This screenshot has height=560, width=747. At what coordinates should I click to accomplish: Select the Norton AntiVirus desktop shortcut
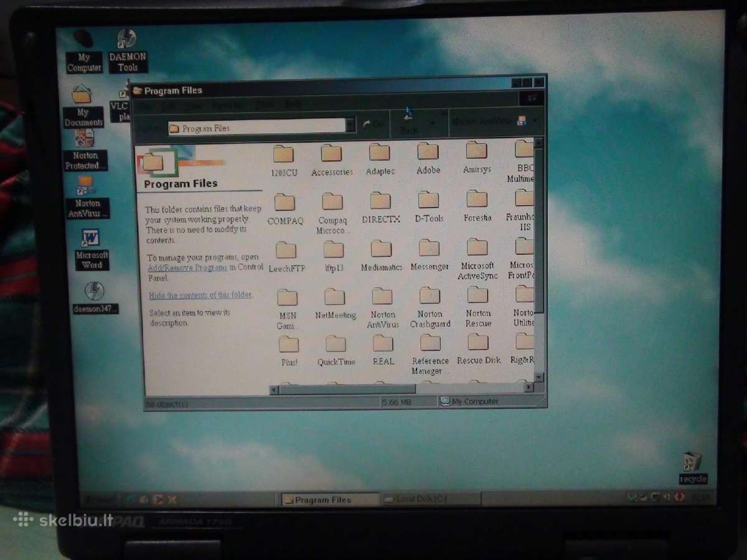tap(87, 197)
